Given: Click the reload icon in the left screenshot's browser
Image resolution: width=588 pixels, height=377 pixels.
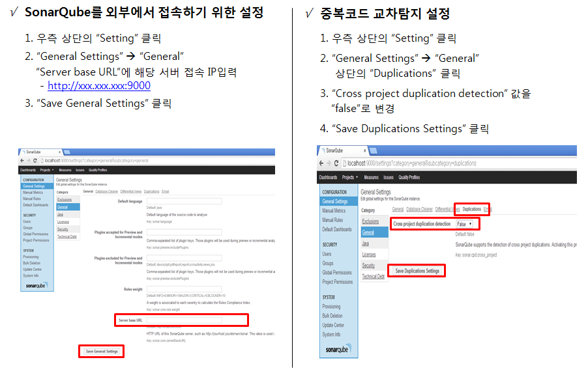Looking at the screenshot, I should coord(35,161).
